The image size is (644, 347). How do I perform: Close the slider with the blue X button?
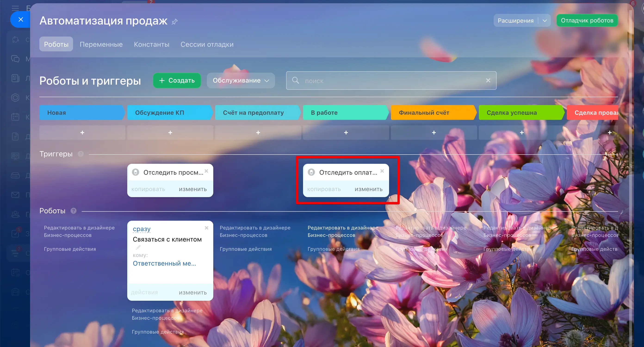pyautogui.click(x=21, y=19)
